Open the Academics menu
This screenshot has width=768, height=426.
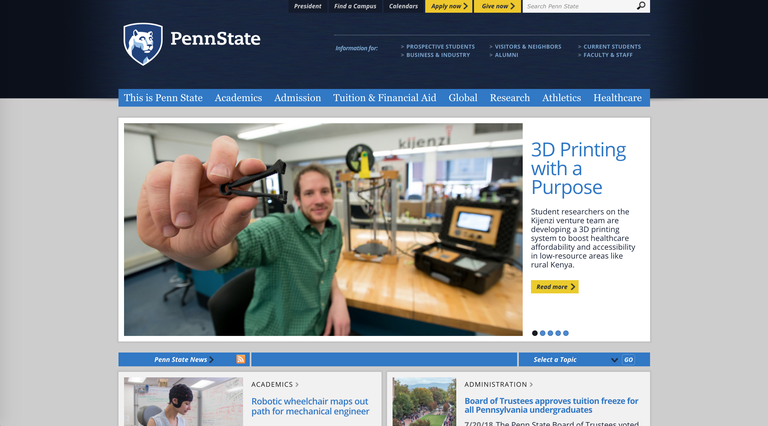tap(238, 97)
